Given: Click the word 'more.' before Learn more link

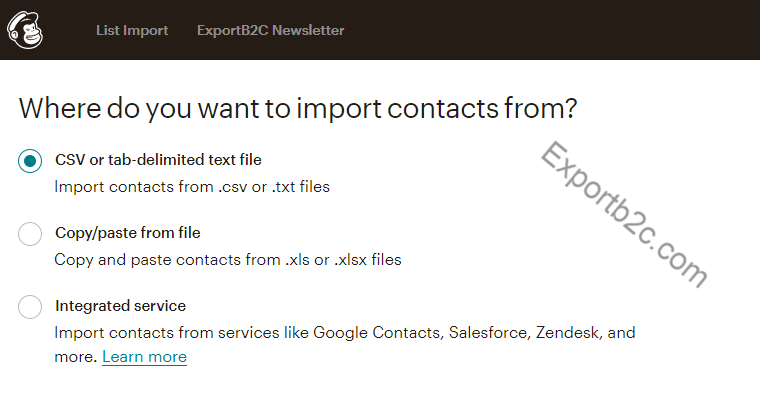Looking at the screenshot, I should tap(76, 357).
